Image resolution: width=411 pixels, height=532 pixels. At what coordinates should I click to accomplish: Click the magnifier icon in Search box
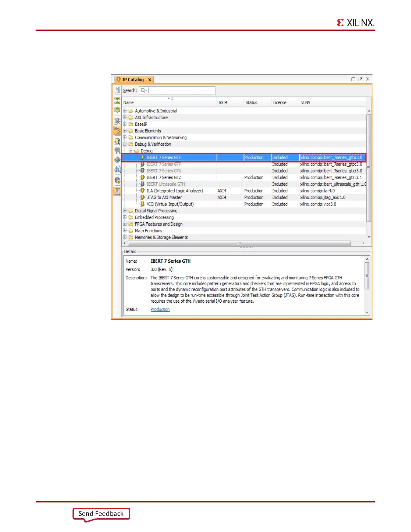click(x=144, y=90)
